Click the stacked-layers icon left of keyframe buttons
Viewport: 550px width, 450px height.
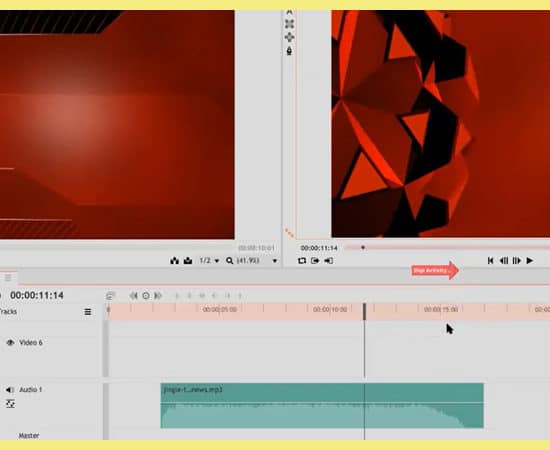110,296
